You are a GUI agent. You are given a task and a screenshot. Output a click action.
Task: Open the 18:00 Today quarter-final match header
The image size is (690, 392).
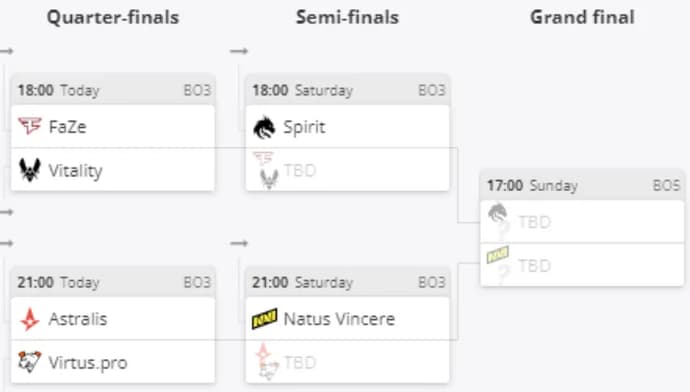point(113,90)
